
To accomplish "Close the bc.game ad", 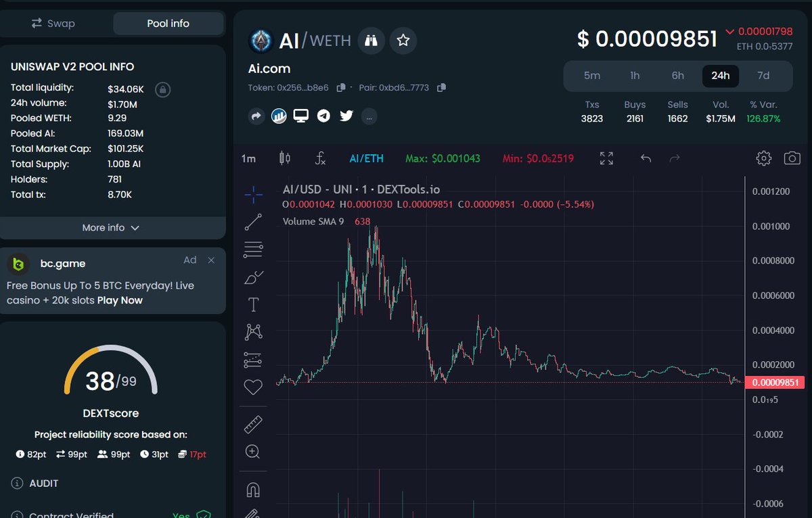I will pos(211,260).
